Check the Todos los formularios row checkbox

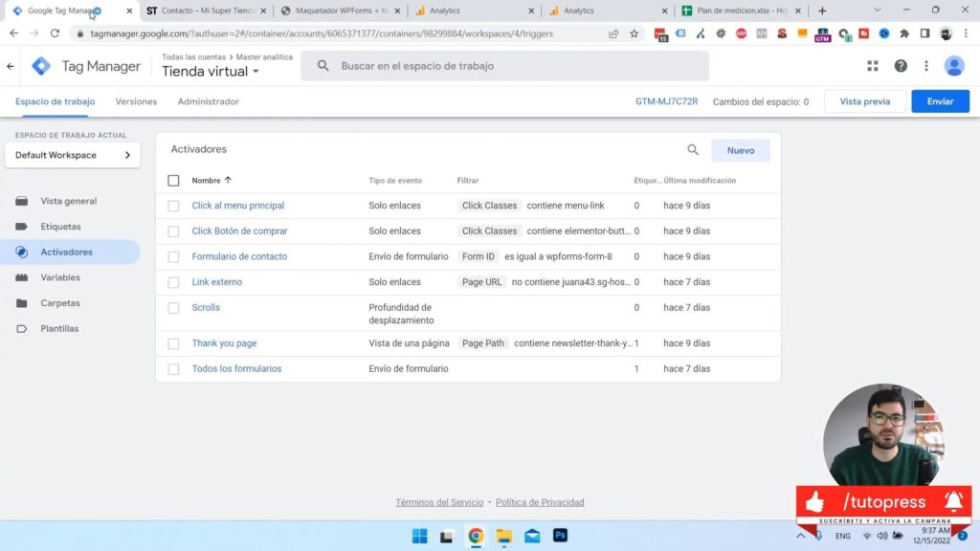(173, 369)
